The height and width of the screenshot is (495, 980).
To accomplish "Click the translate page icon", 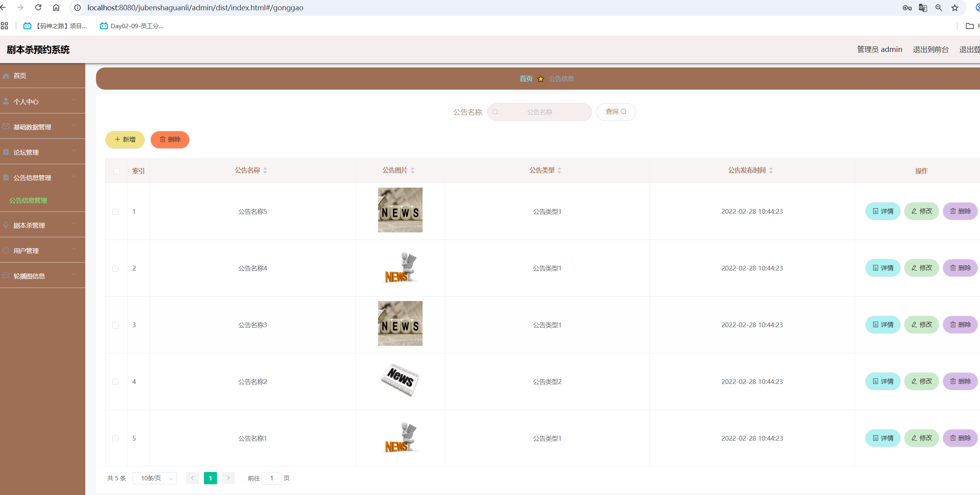I will (x=923, y=8).
